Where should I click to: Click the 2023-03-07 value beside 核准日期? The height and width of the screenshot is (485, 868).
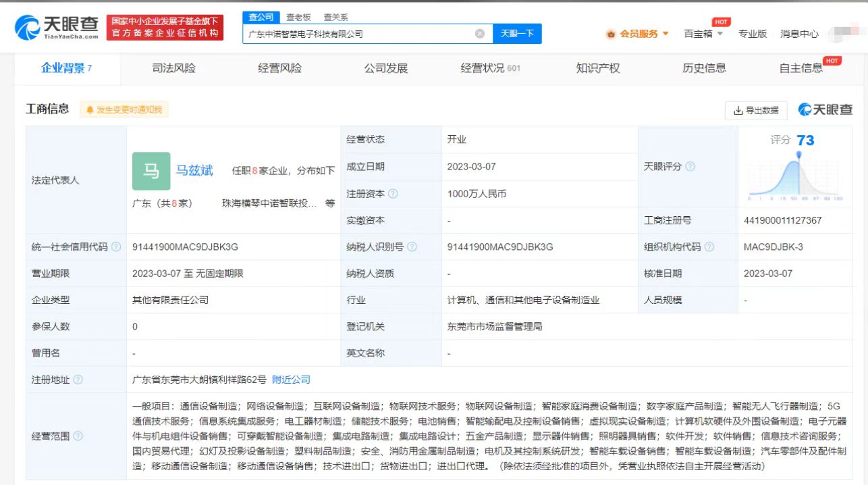click(768, 274)
